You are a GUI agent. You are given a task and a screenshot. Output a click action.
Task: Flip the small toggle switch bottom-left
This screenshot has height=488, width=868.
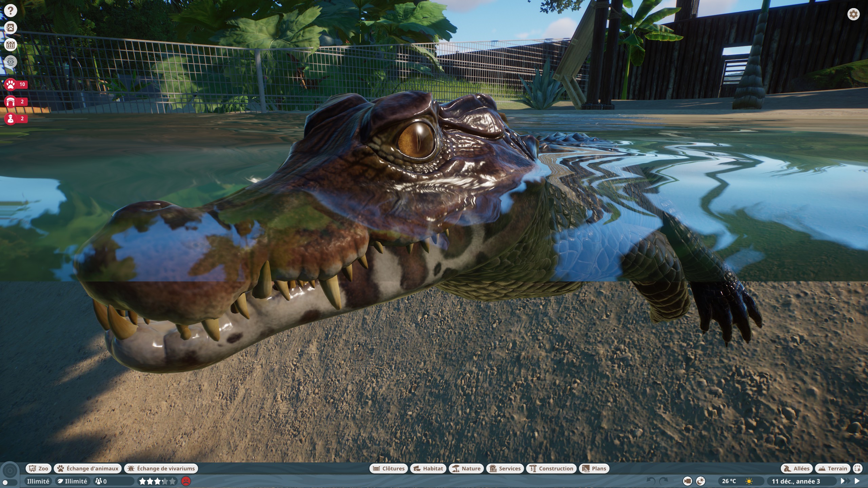tap(9, 483)
